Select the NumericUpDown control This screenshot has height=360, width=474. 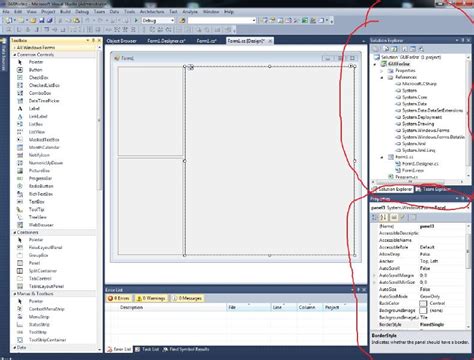pyautogui.click(x=46, y=163)
